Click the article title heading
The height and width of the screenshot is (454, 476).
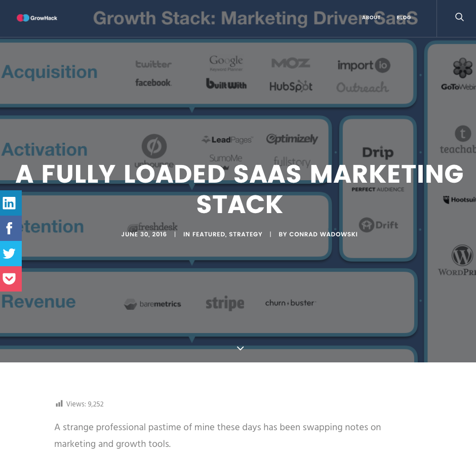click(240, 189)
